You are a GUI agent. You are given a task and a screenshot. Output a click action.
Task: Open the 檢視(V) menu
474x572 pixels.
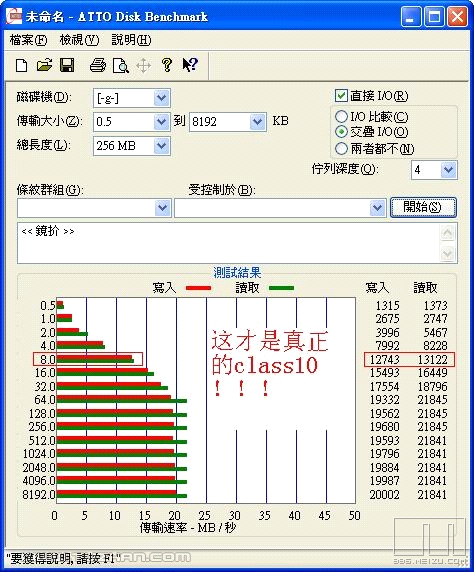click(x=79, y=40)
